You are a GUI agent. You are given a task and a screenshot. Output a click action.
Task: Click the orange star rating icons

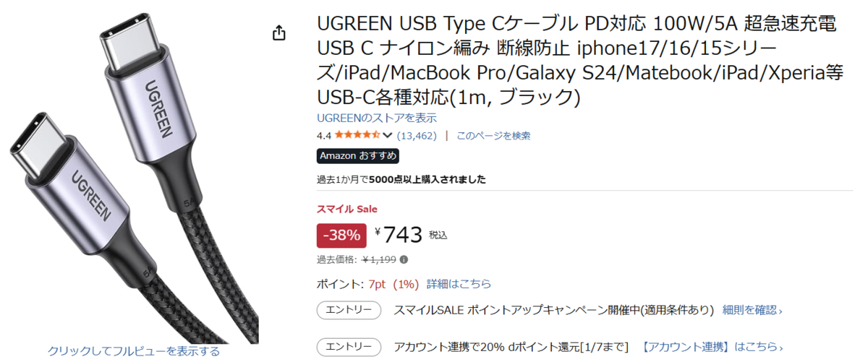pyautogui.click(x=357, y=135)
